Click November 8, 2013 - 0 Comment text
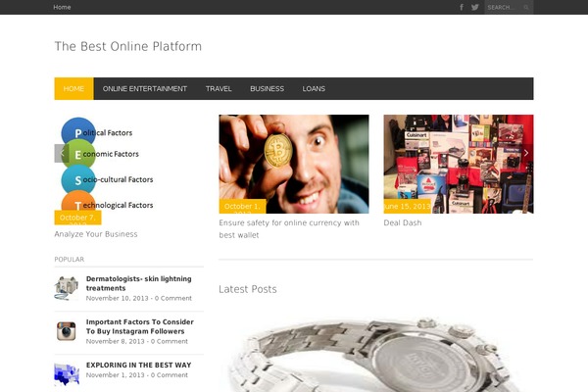Viewport: 588px width, 392px height. (x=137, y=341)
